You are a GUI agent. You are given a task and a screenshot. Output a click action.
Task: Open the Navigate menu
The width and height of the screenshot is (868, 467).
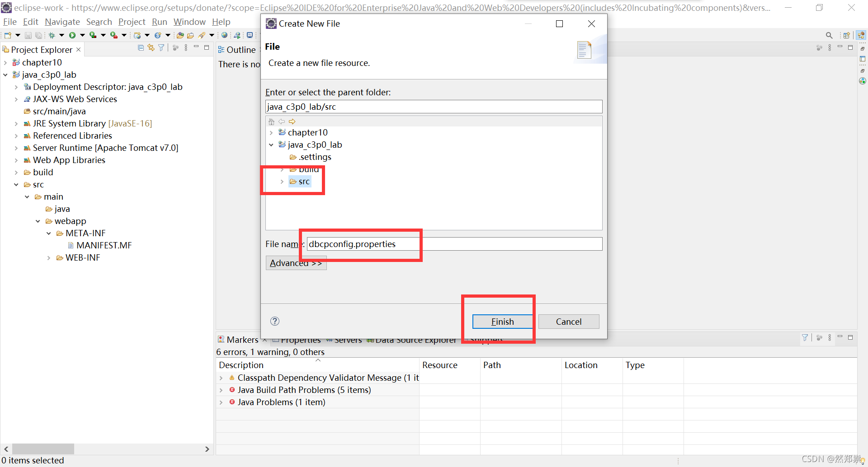click(x=62, y=22)
